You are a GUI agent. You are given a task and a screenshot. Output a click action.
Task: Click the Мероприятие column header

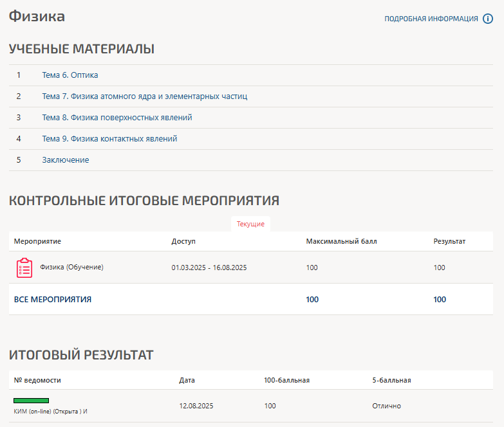click(38, 241)
